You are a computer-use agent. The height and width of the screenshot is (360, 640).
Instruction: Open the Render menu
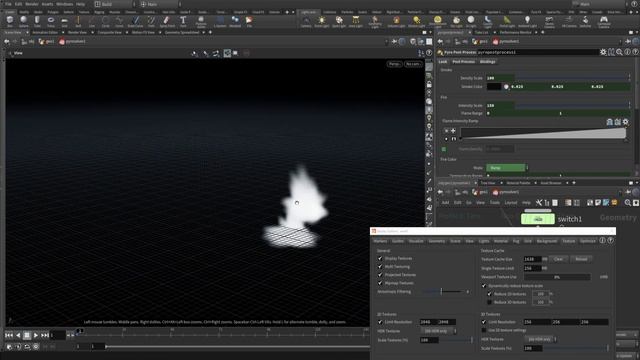point(32,4)
